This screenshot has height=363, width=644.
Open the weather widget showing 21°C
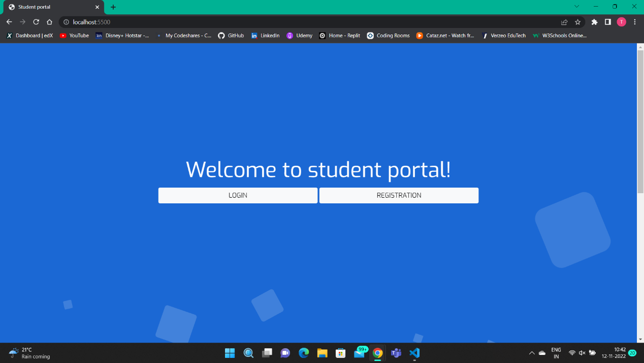point(29,353)
